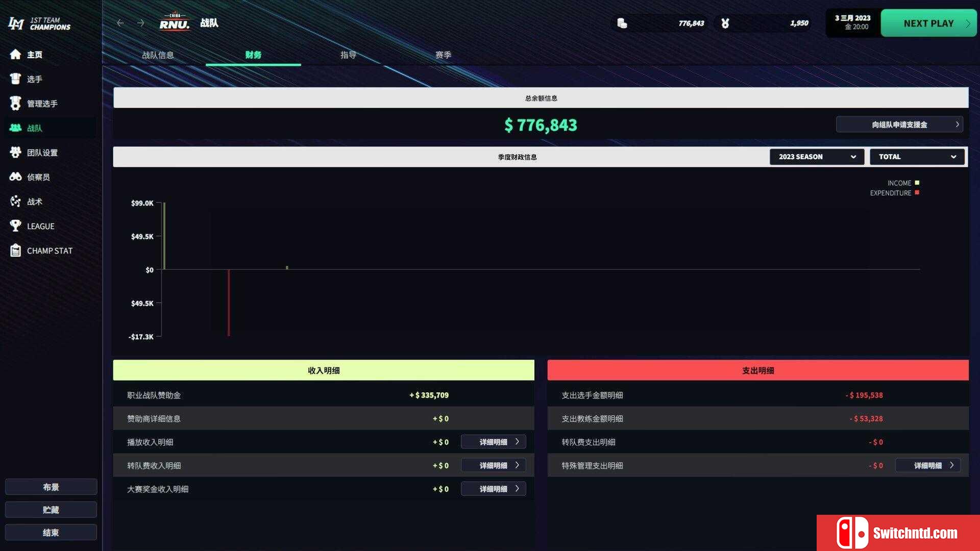980x551 pixels.
Task: Select the 职业战队赞助金 income row
Action: click(x=324, y=395)
